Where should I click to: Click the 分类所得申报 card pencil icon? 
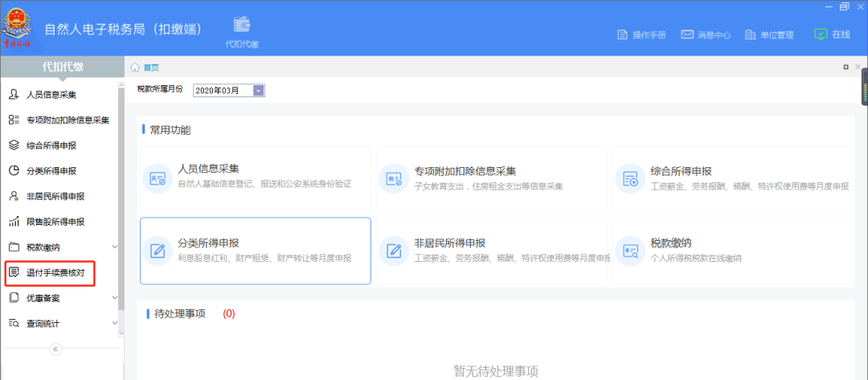[x=158, y=251]
